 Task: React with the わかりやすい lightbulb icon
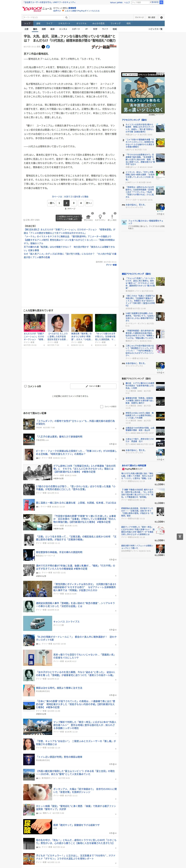click(x=100, y=217)
